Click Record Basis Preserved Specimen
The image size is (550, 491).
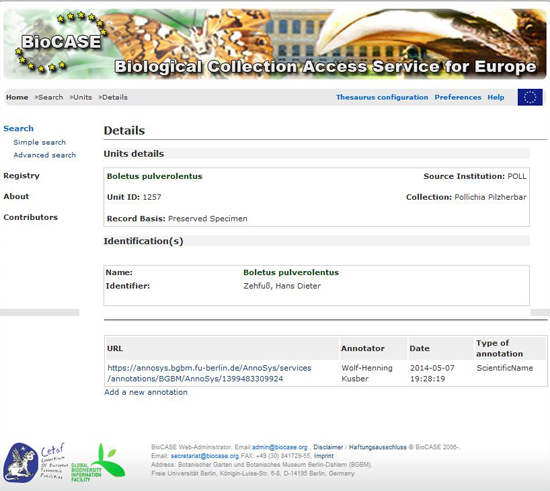[x=208, y=218]
